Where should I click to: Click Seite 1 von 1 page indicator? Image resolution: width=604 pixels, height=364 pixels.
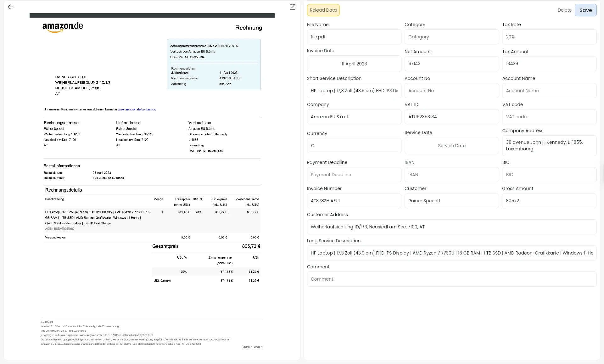tap(252, 347)
